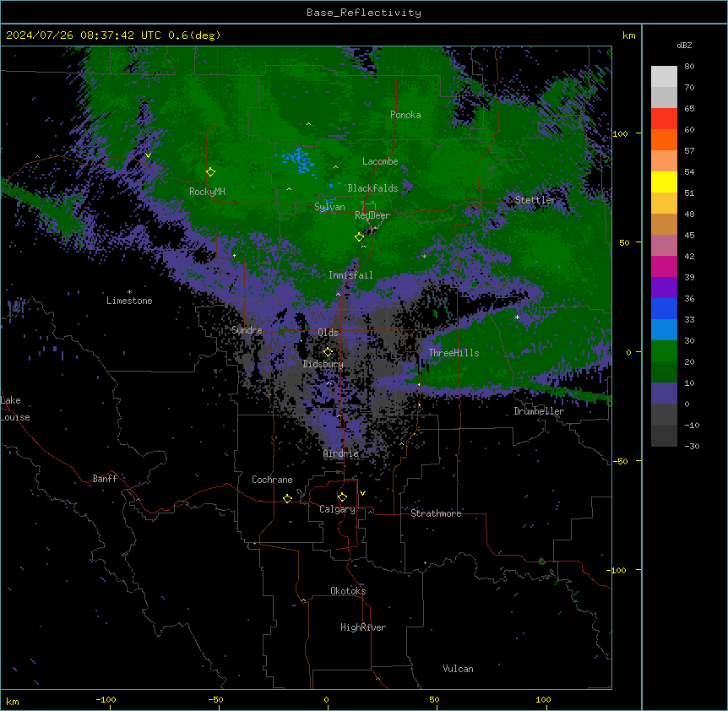Click the Sundre label
The image size is (728, 711).
point(247,330)
